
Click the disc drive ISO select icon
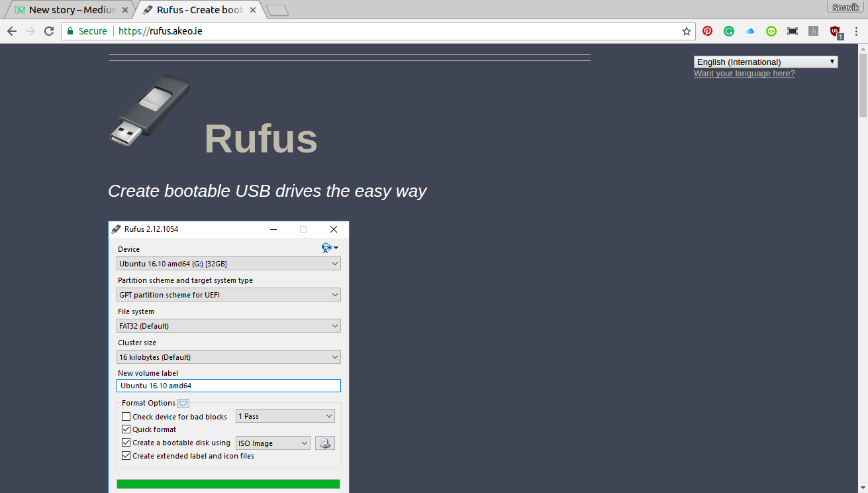point(325,443)
